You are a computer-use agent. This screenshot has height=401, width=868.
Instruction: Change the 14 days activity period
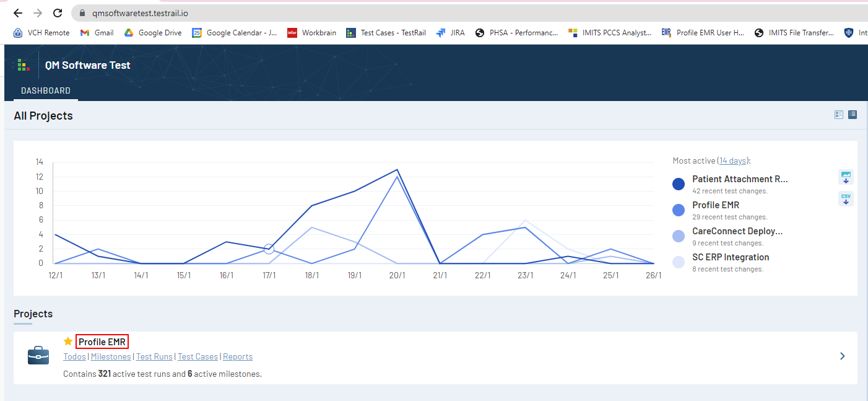pos(733,160)
